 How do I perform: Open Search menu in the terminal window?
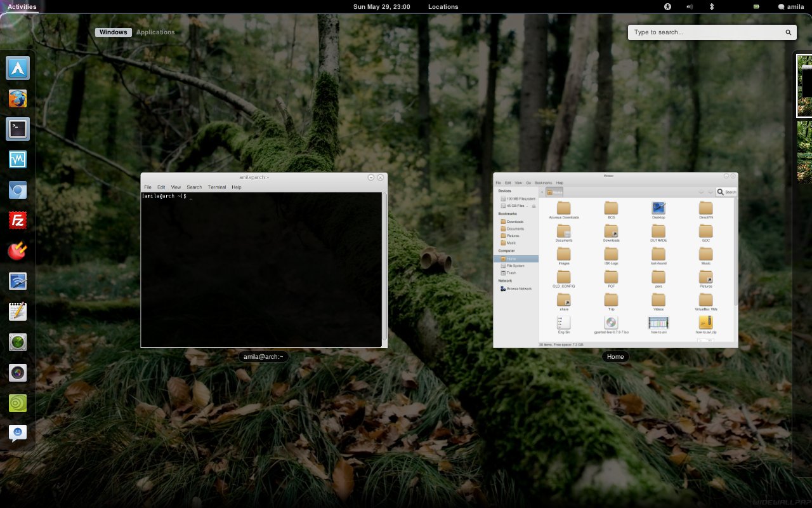pyautogui.click(x=194, y=187)
